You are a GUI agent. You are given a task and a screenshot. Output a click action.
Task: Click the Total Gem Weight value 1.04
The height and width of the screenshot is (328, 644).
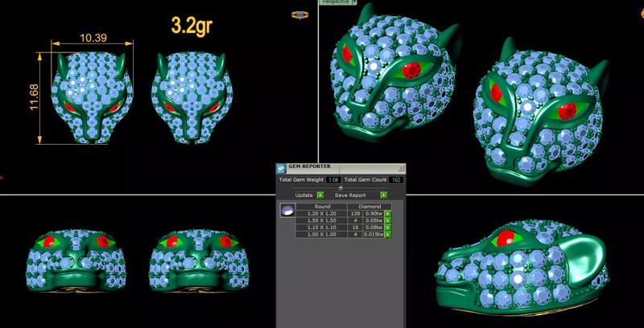pos(333,179)
